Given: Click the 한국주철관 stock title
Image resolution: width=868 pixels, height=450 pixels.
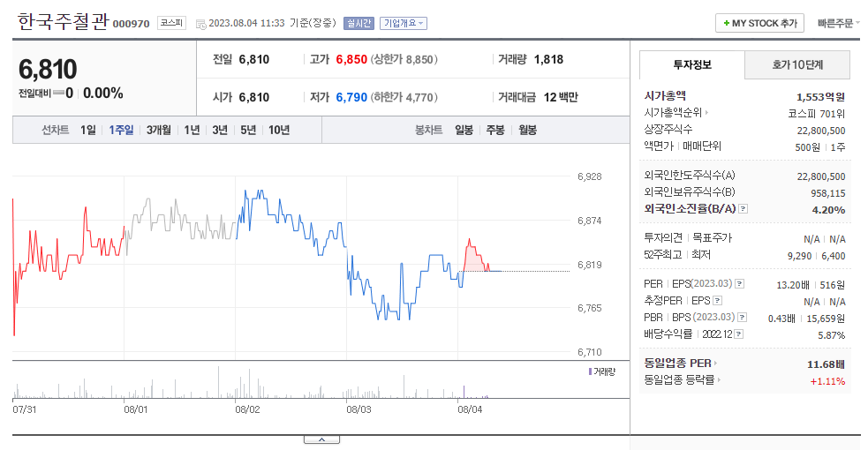Looking at the screenshot, I should click(63, 21).
